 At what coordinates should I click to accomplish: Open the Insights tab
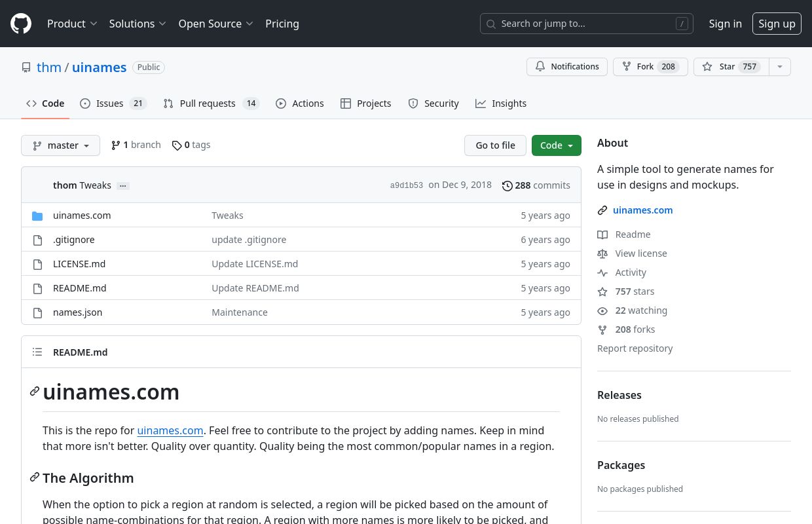click(x=501, y=103)
